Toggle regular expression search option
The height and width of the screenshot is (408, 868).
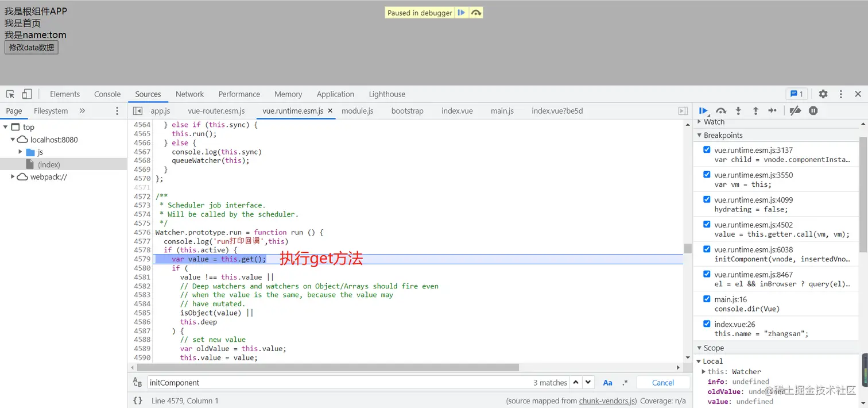(625, 383)
